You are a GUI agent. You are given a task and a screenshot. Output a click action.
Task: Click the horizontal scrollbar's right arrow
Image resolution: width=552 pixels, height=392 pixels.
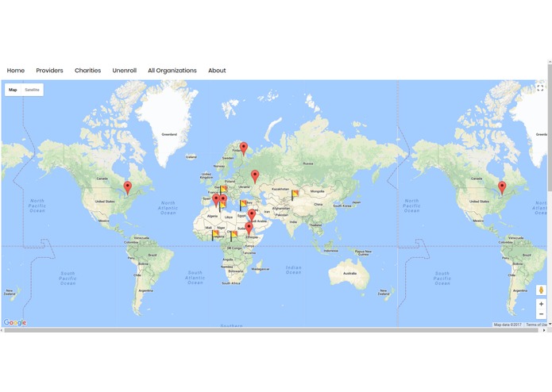544,330
